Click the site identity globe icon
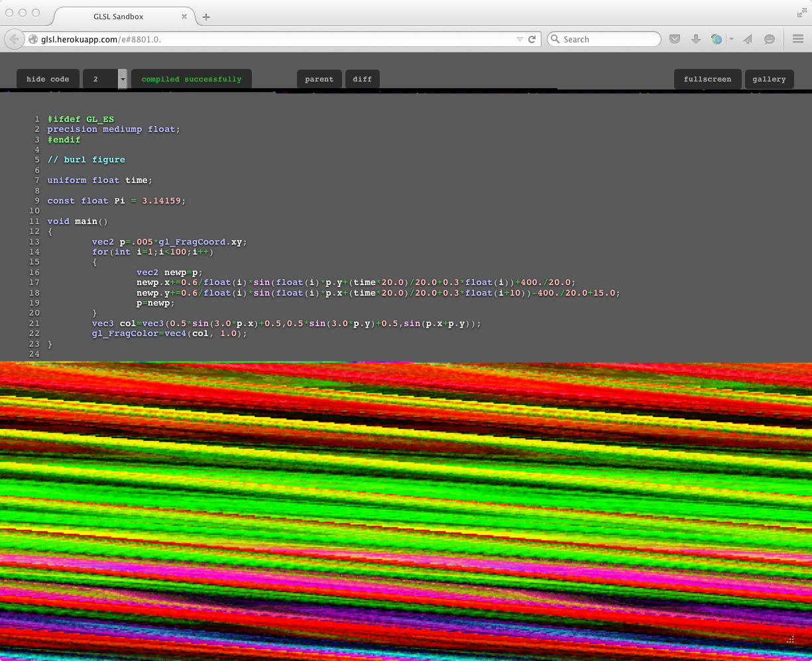Image resolution: width=812 pixels, height=661 pixels. tap(33, 40)
